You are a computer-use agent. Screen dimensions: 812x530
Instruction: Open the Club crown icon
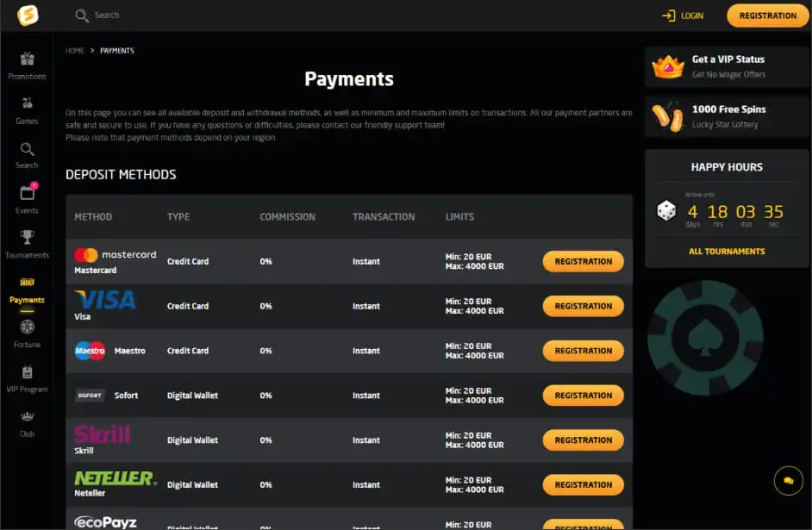(27, 419)
